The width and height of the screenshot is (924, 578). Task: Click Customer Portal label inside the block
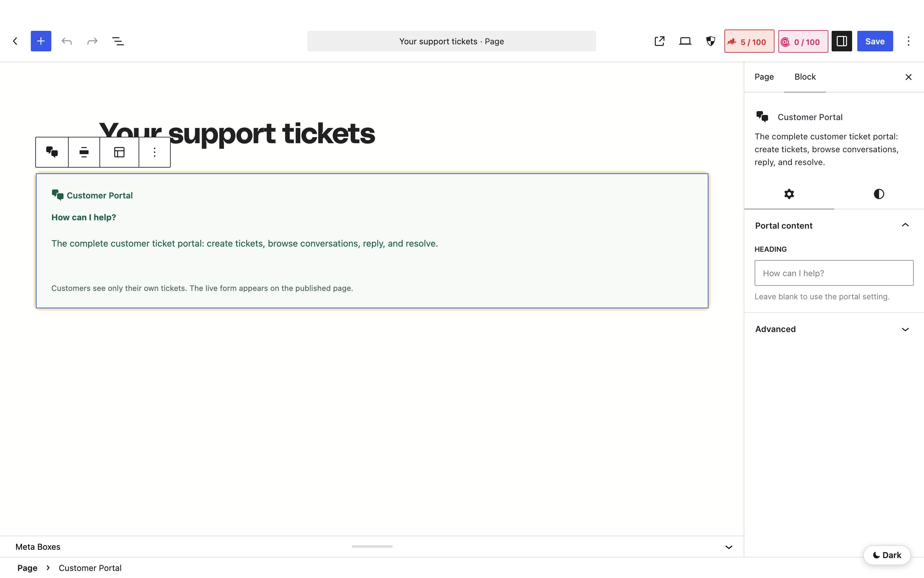[x=100, y=195]
